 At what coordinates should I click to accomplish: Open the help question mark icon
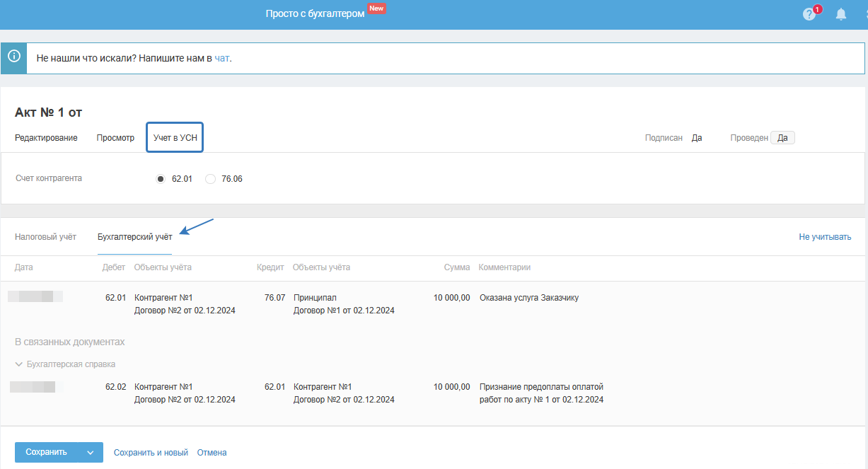(809, 14)
